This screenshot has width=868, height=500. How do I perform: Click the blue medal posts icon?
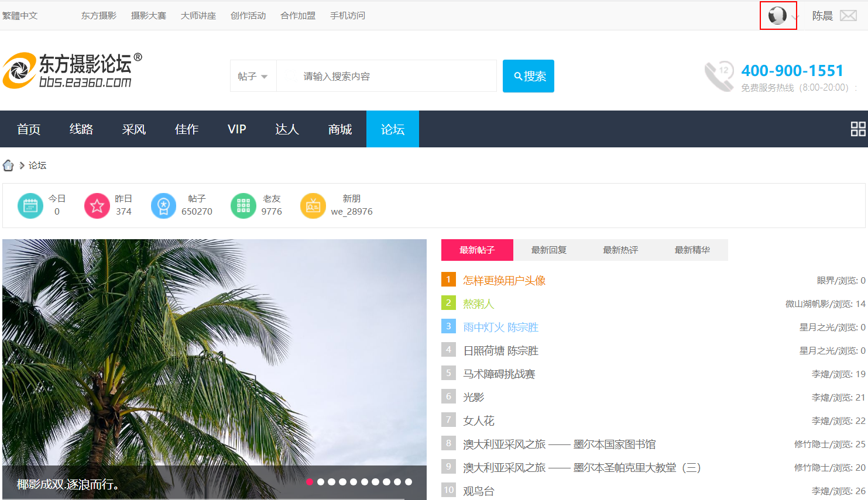[x=163, y=206]
